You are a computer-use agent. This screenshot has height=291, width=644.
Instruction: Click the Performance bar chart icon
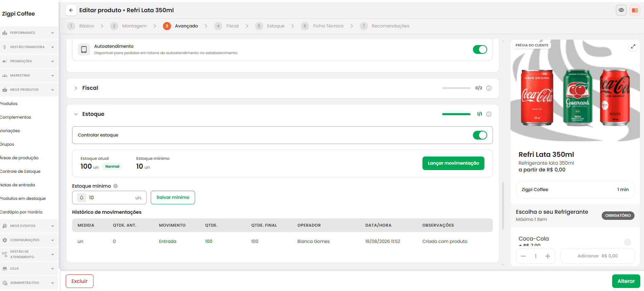click(5, 33)
